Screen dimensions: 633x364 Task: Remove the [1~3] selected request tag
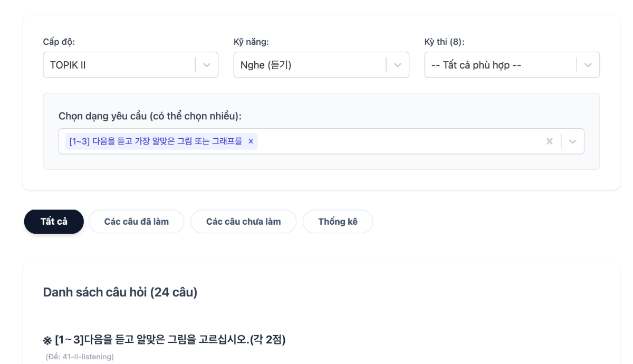[x=251, y=141]
